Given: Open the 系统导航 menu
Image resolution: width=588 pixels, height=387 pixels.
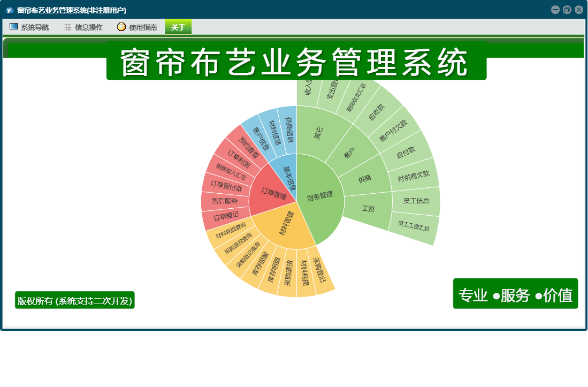Looking at the screenshot, I should 29,27.
